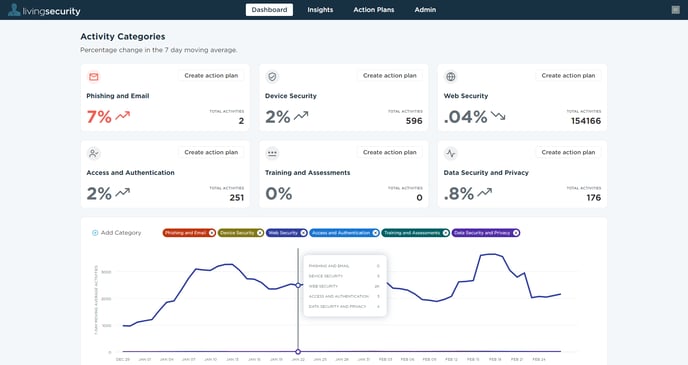Click the Data Security and Privacy pulse icon

click(x=451, y=153)
